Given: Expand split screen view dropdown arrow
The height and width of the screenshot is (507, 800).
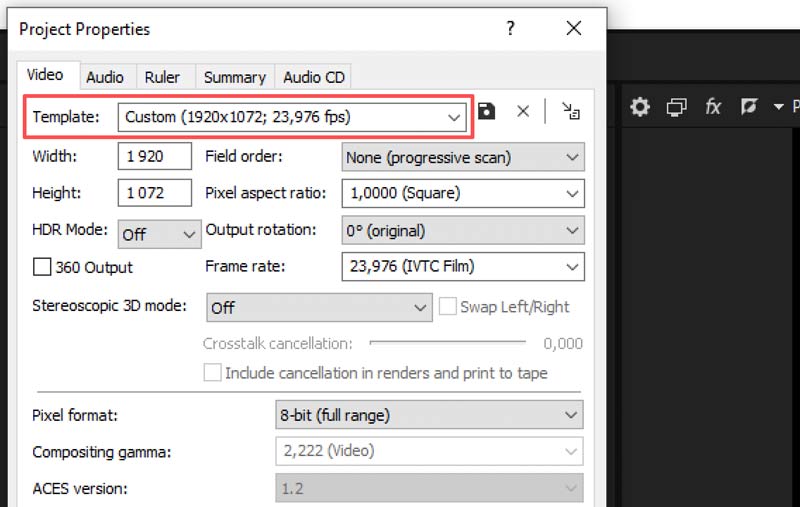Looking at the screenshot, I should coord(779,107).
